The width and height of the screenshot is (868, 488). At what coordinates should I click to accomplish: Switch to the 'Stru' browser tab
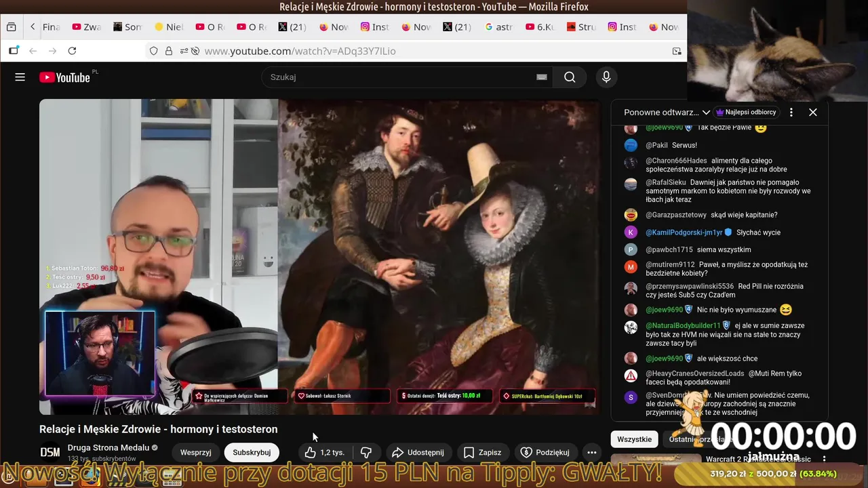coord(581,27)
